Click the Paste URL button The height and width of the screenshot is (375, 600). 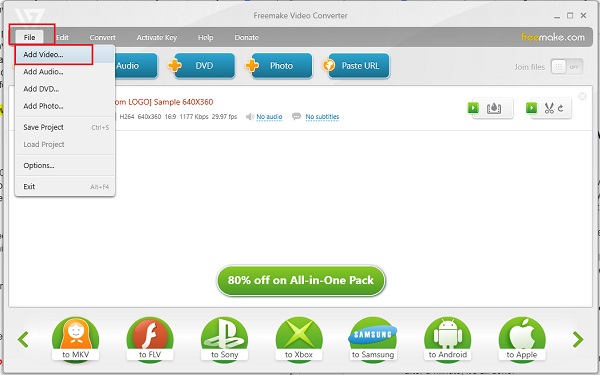coord(359,66)
